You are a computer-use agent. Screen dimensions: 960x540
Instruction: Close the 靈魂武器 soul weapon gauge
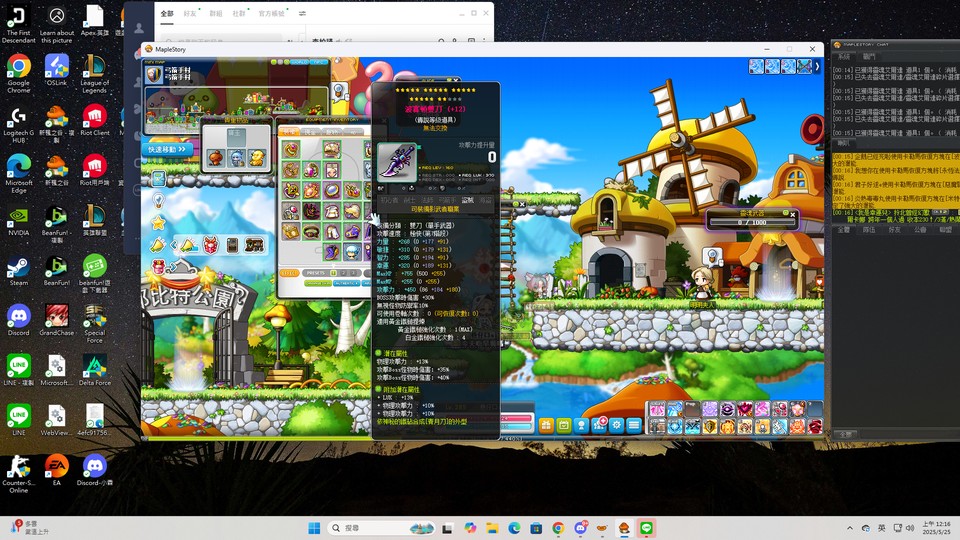792,214
